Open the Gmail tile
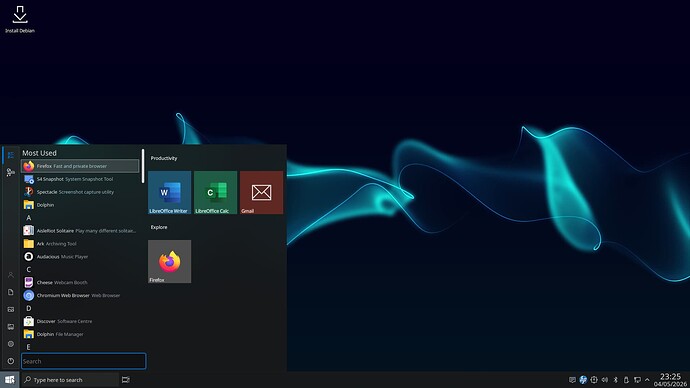690x388 pixels. [x=261, y=192]
